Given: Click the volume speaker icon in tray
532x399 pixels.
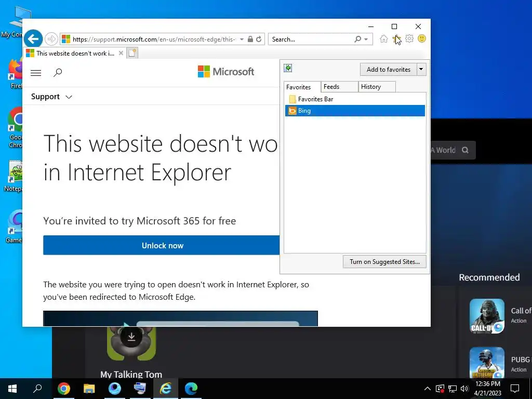Looking at the screenshot, I should pyautogui.click(x=464, y=389).
